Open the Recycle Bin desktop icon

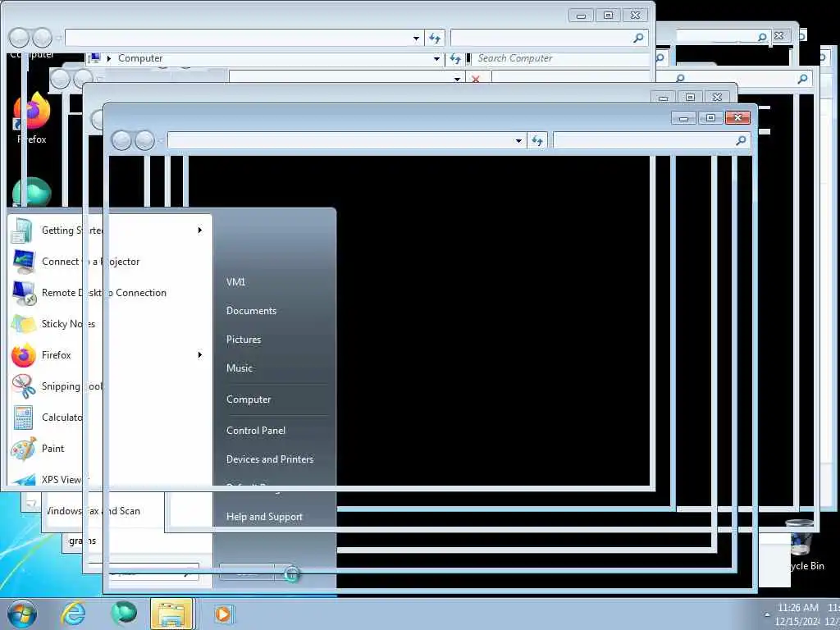click(x=802, y=544)
